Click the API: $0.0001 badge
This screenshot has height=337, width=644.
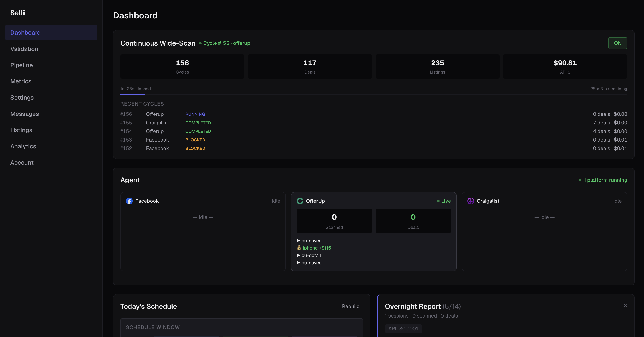403,328
